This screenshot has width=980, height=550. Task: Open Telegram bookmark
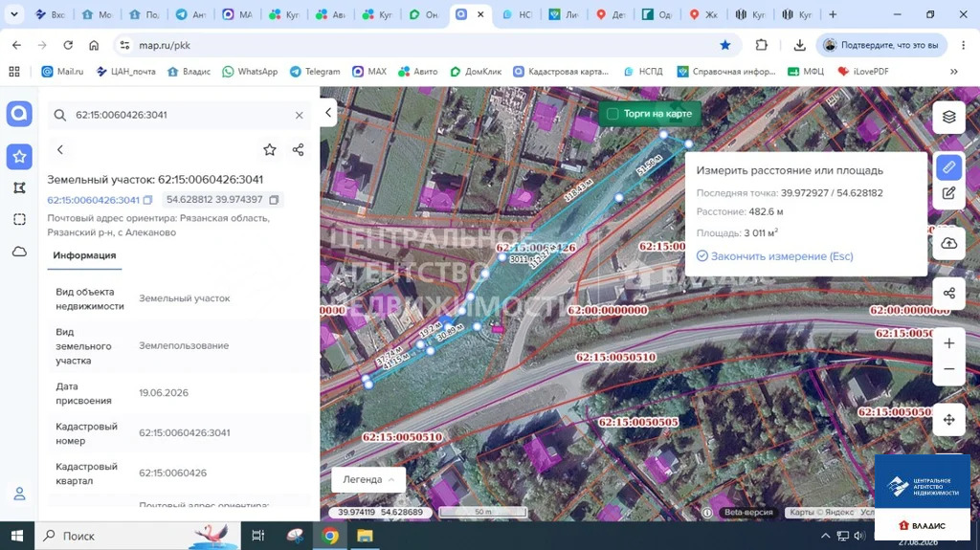(x=315, y=71)
